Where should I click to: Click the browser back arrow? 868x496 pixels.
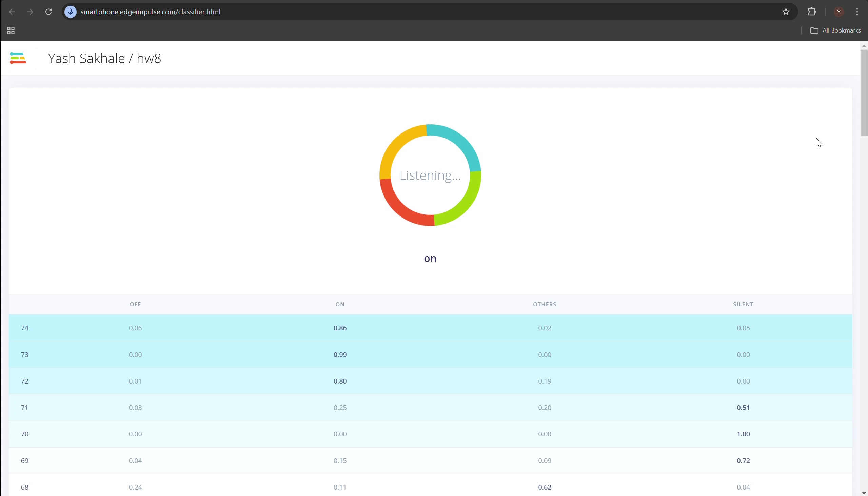pos(12,12)
